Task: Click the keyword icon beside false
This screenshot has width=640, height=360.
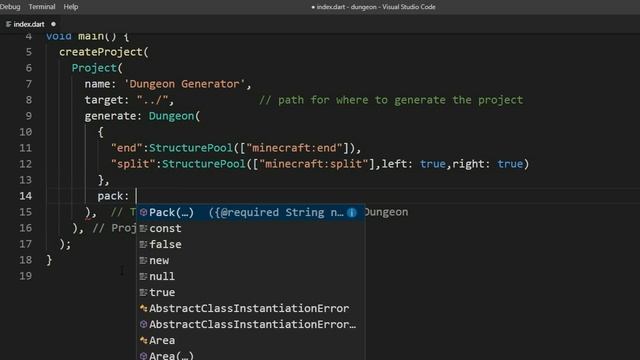Action: (143, 244)
